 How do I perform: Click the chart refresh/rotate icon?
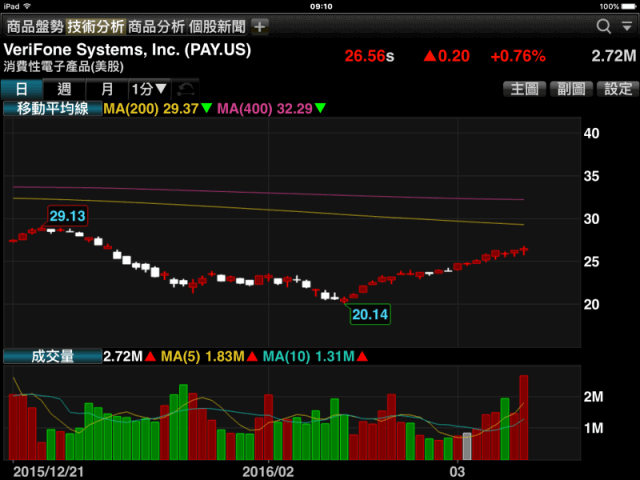[x=186, y=89]
